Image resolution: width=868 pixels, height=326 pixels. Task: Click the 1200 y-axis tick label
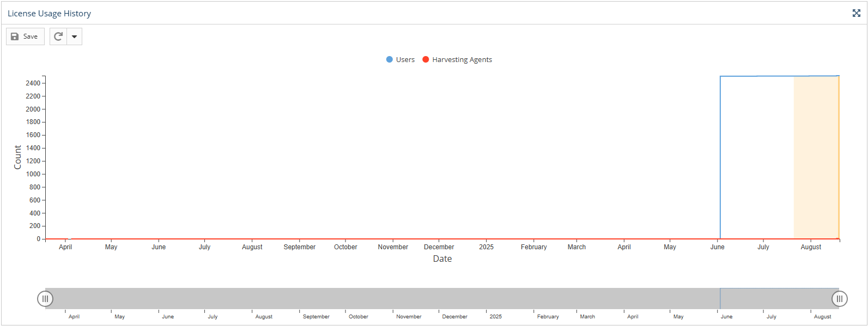33,161
